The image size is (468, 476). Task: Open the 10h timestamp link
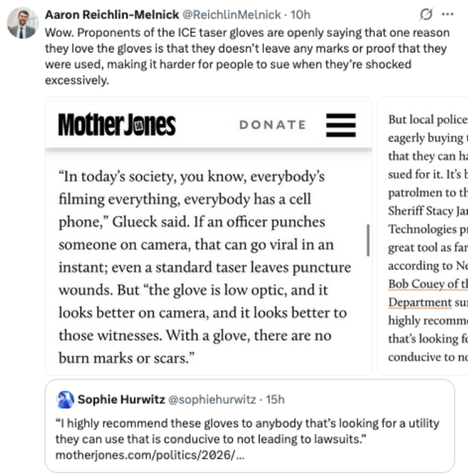300,14
